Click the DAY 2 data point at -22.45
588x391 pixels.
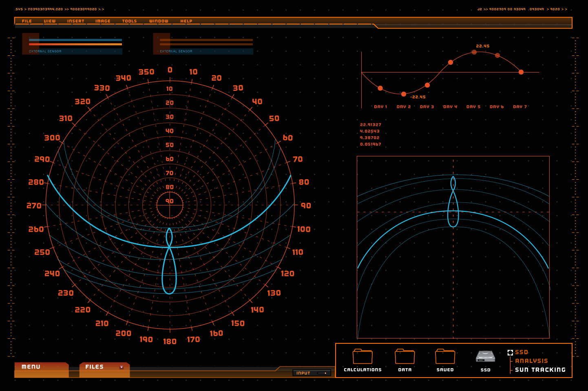(x=404, y=94)
